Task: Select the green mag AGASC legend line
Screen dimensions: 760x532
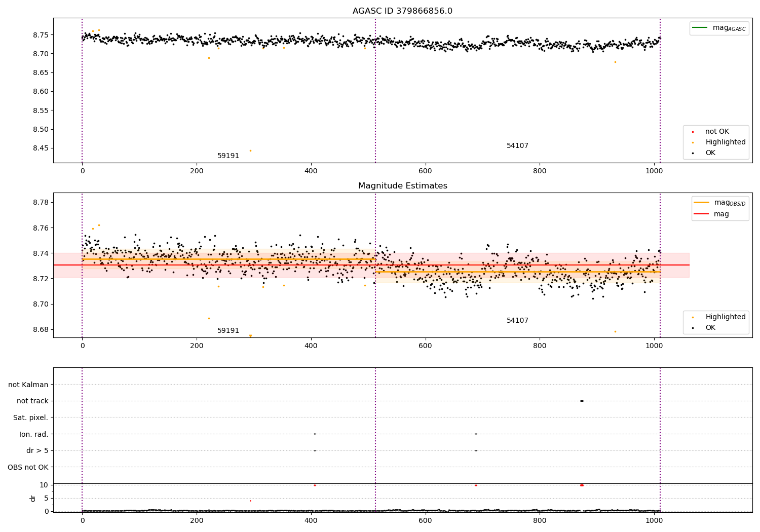Action: (701, 27)
